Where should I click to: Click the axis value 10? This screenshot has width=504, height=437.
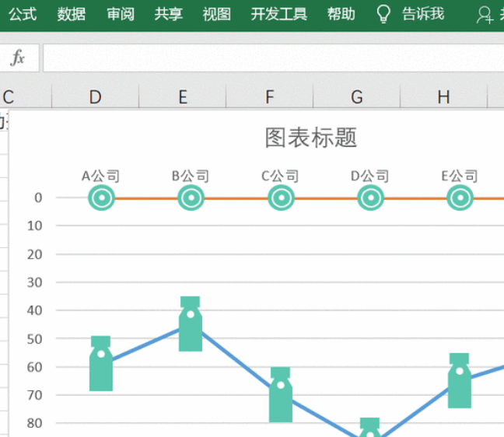[x=35, y=226]
